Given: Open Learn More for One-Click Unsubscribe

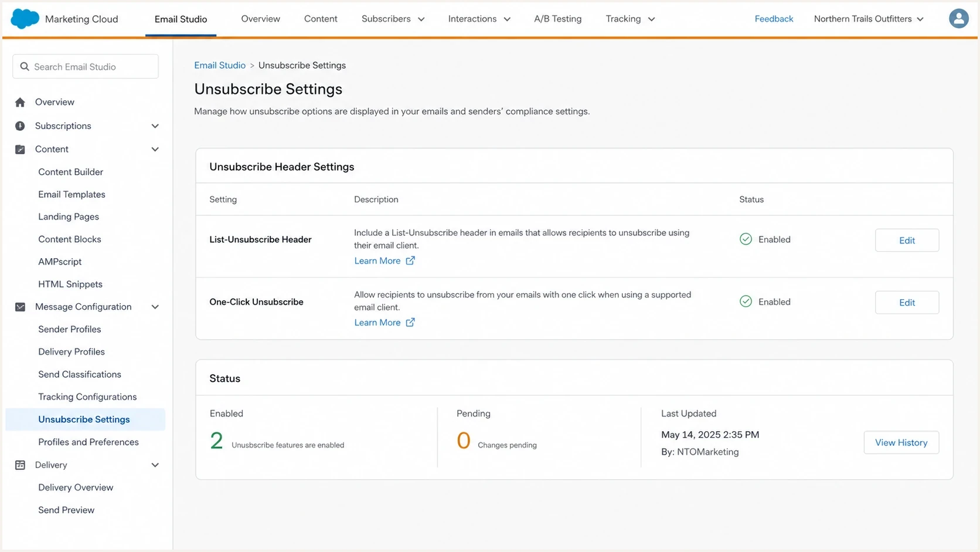Looking at the screenshot, I should click(x=377, y=322).
